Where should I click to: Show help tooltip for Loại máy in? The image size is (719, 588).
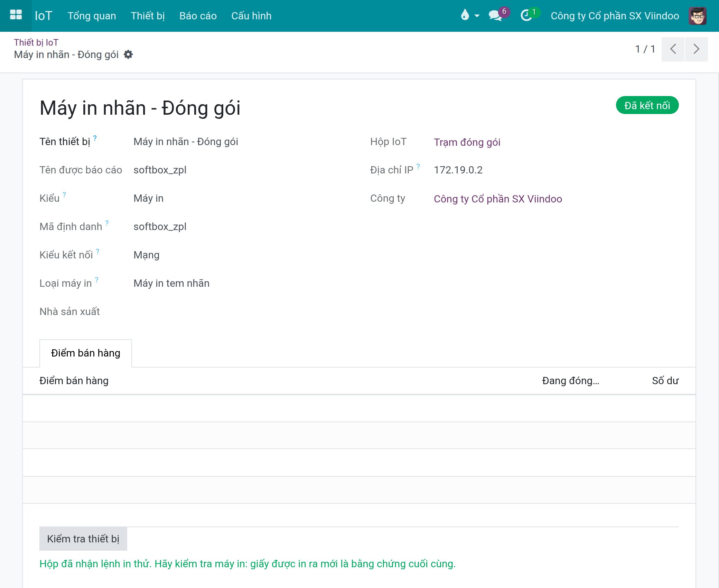coord(97,280)
